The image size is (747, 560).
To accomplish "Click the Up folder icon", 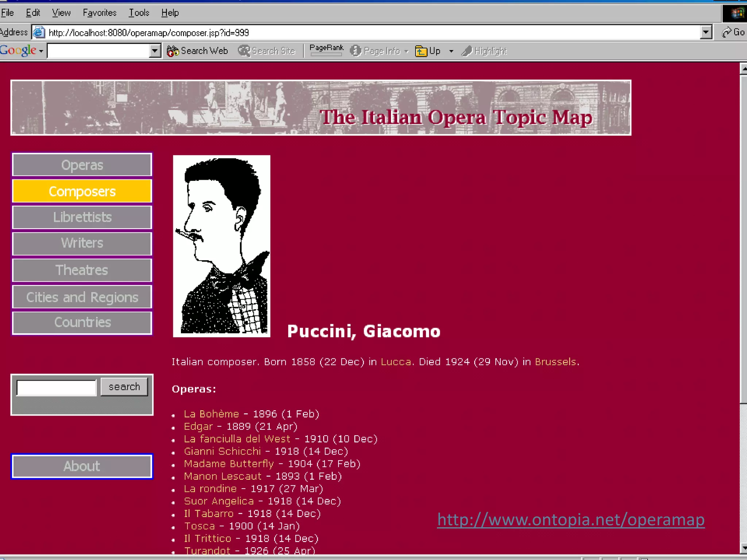I will click(421, 51).
